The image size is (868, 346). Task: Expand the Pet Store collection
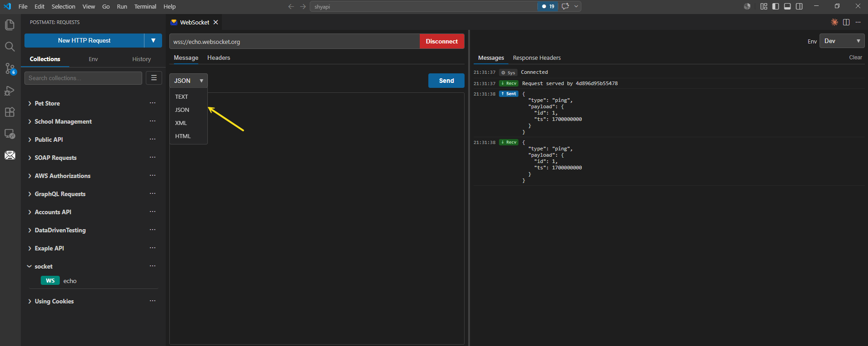(30, 103)
